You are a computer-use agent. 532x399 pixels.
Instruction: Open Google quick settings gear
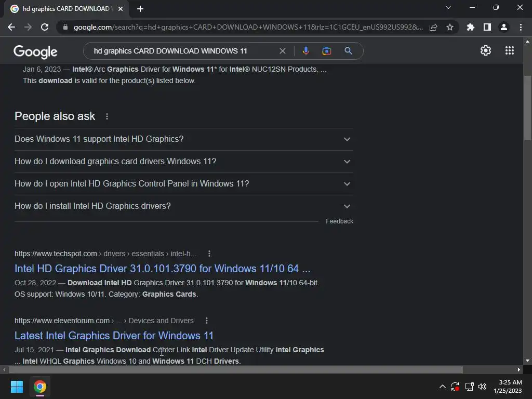[x=486, y=50]
